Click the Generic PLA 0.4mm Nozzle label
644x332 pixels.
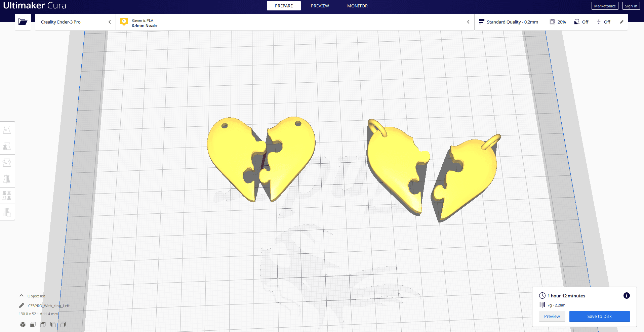tap(145, 23)
